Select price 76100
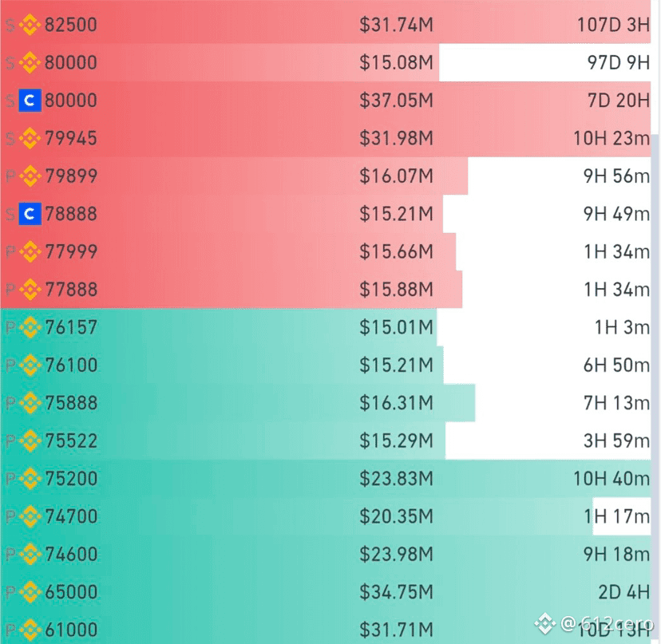661x644 pixels. [71, 365]
